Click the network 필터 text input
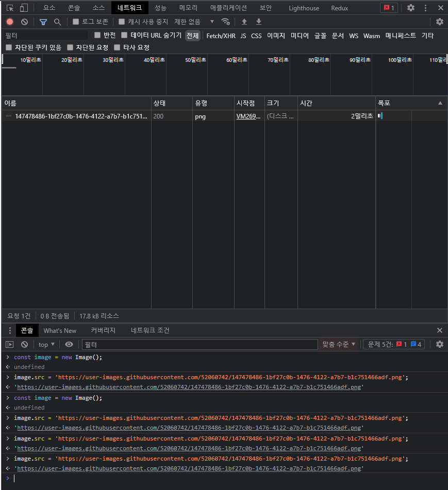Viewport: 448px width, 490px height. (x=45, y=36)
